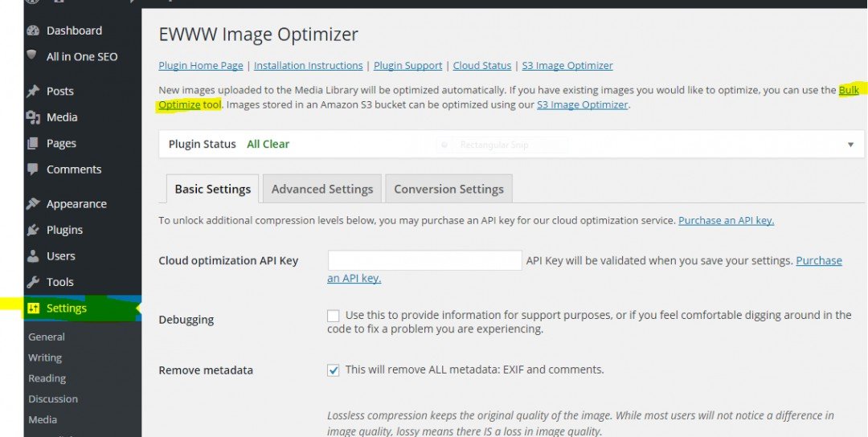Click the Plugins plug icon
The height and width of the screenshot is (437, 868).
click(x=33, y=230)
